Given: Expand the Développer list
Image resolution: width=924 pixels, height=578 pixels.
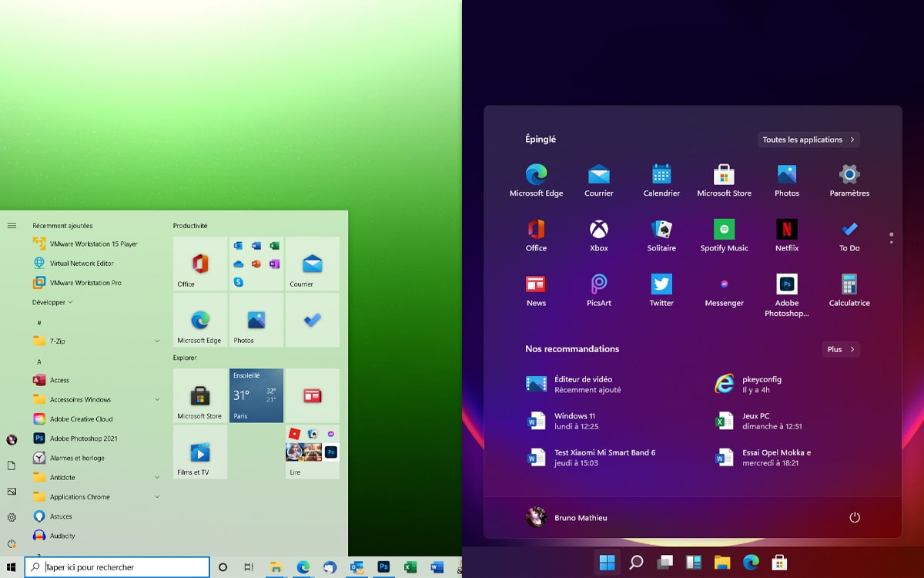Looking at the screenshot, I should [x=52, y=303].
